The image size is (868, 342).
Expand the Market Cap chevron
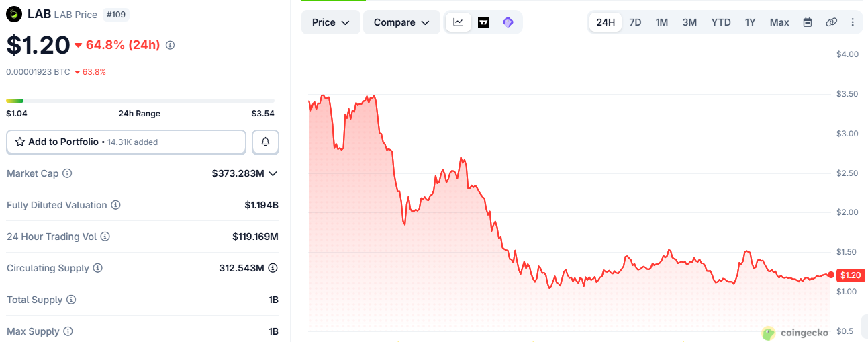pos(273,173)
